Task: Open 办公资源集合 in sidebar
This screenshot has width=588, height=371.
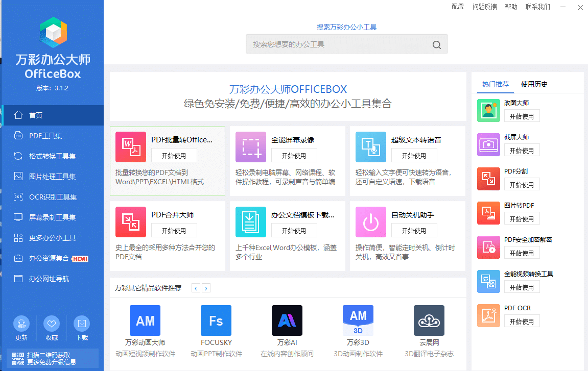Action: (53, 258)
